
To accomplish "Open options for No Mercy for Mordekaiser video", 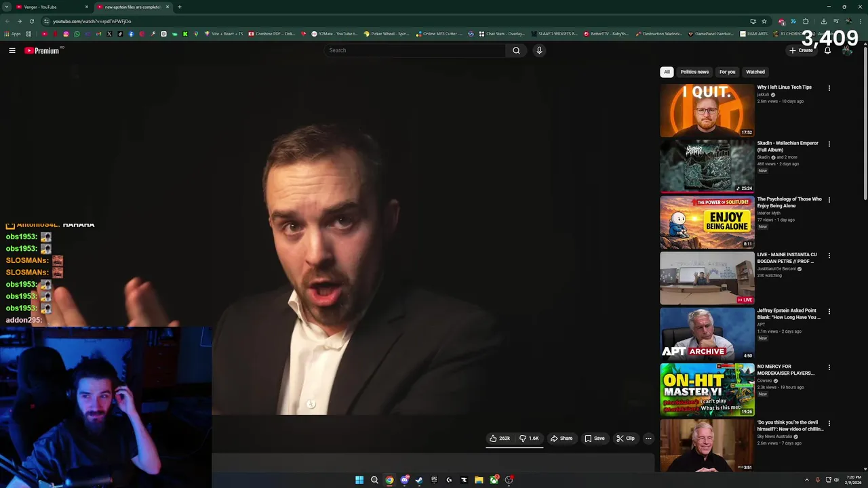I will (829, 367).
